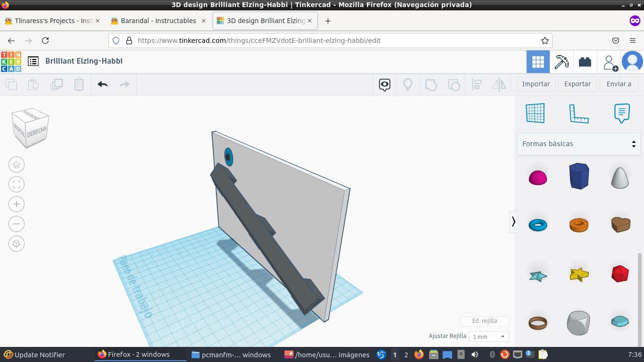Open the Ajustar Rejilla 1 mm dropdown
644x362 pixels.
(x=489, y=337)
